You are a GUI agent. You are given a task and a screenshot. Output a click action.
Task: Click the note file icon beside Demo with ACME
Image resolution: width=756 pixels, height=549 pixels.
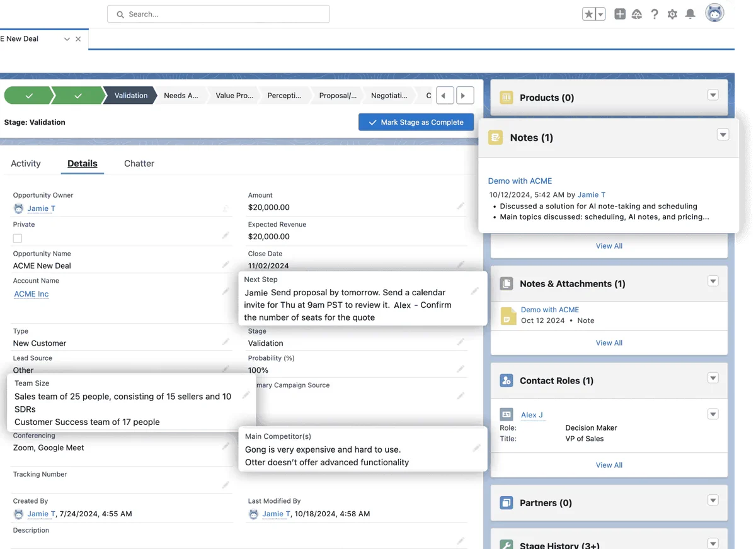[x=507, y=315]
